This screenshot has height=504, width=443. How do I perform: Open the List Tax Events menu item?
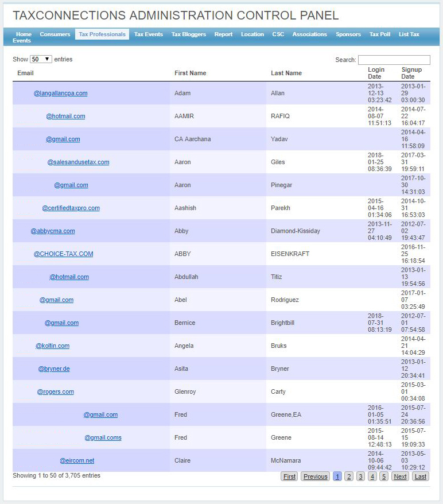pyautogui.click(x=409, y=34)
